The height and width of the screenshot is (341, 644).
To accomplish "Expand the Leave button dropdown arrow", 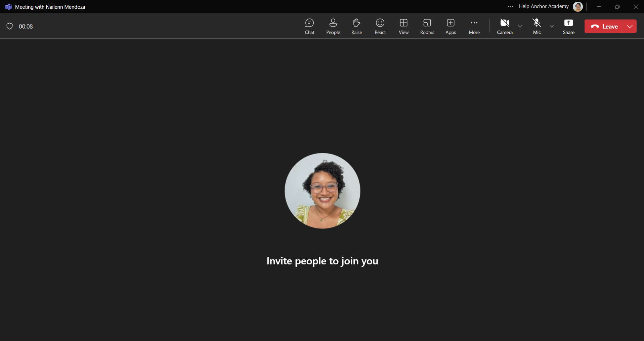I will click(x=630, y=26).
